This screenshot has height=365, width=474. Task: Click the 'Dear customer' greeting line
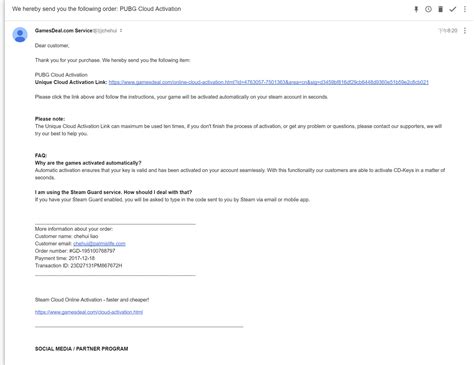(x=52, y=46)
